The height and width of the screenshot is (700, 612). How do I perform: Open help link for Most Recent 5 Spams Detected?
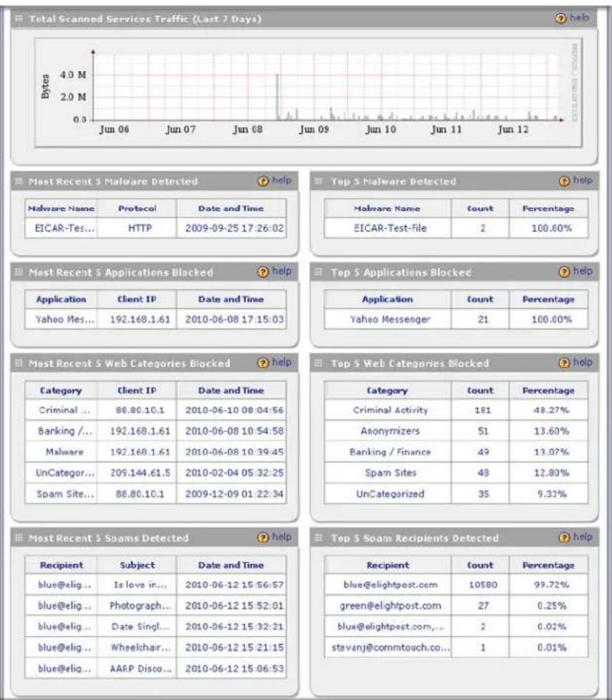tap(282, 537)
